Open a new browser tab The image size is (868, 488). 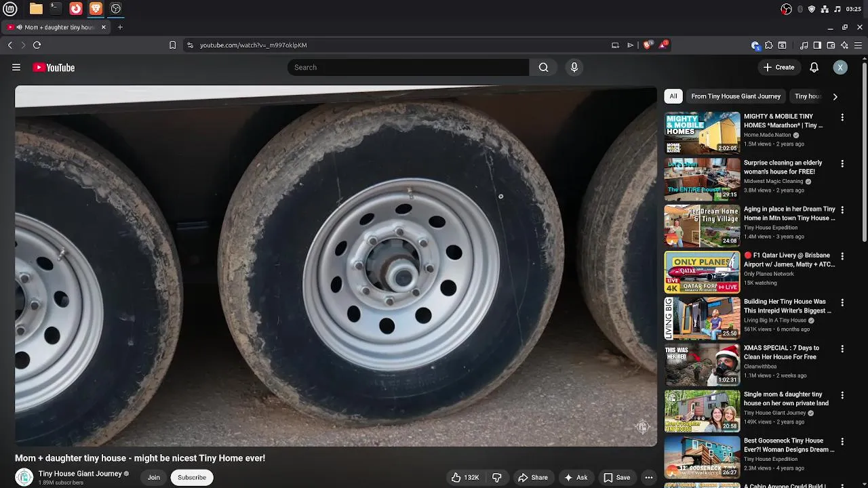tap(120, 27)
